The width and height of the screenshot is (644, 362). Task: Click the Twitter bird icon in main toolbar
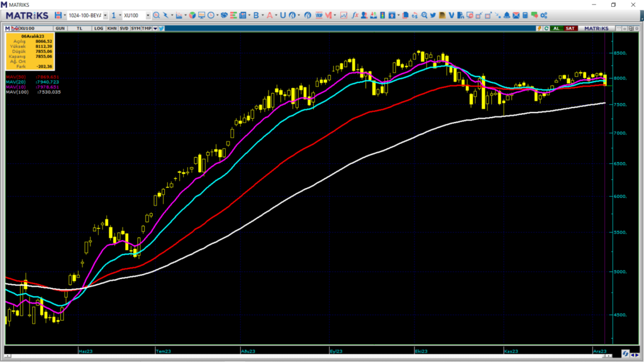(x=433, y=15)
